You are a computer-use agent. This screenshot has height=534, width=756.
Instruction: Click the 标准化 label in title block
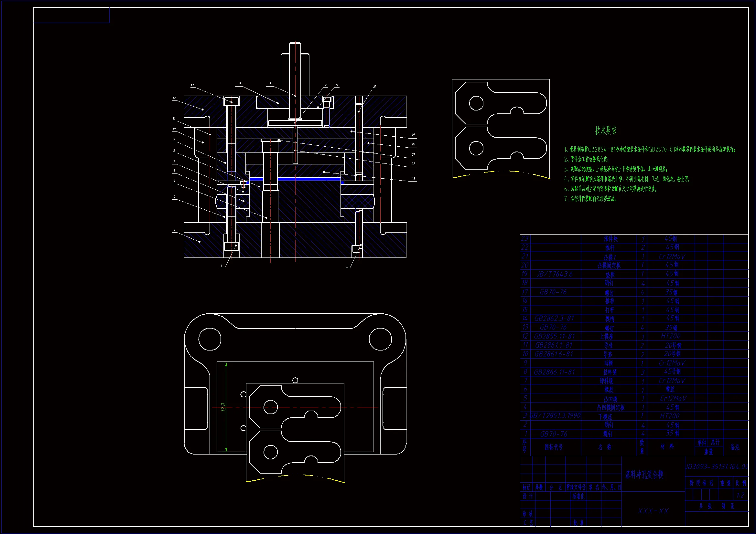tap(578, 497)
